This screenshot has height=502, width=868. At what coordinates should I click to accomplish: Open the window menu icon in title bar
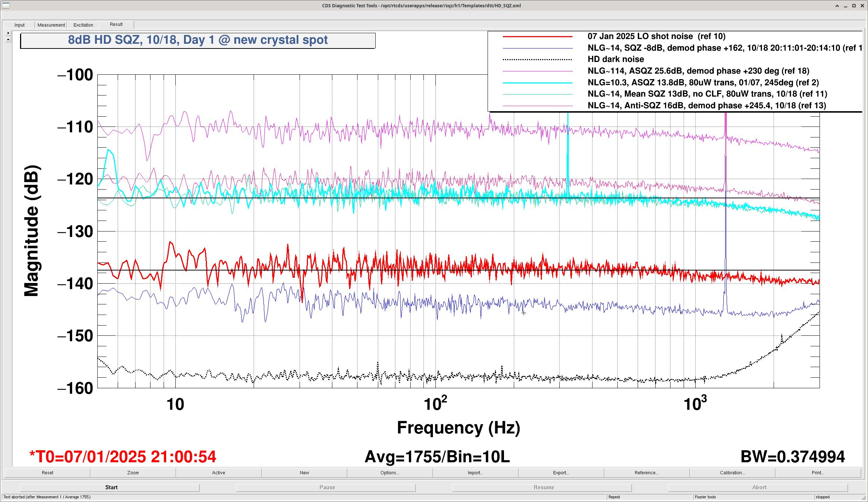click(x=6, y=5)
